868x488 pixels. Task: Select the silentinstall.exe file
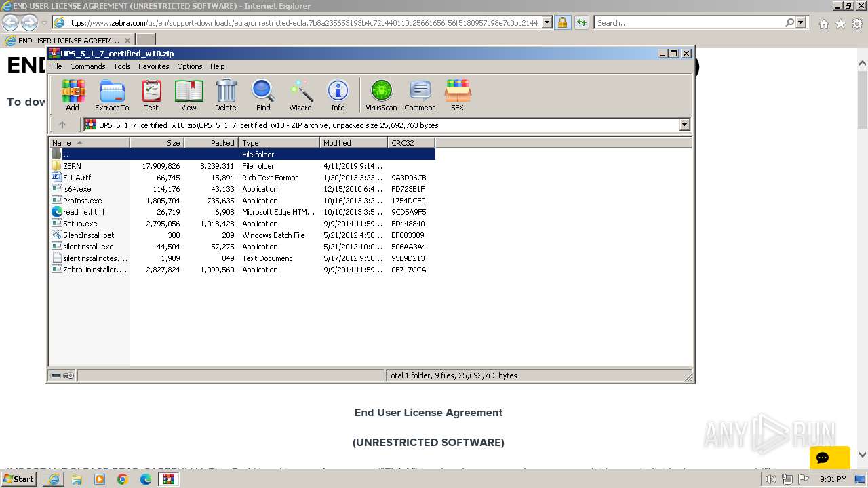pos(242,247)
